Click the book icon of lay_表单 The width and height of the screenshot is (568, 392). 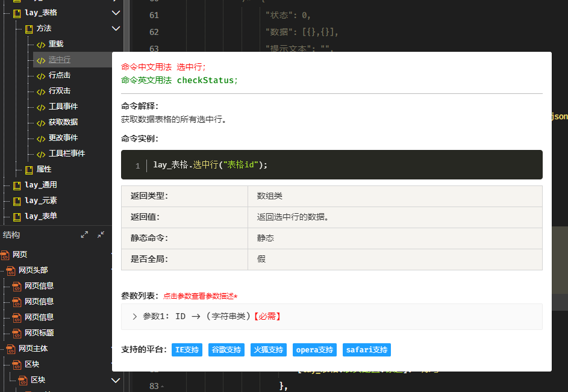[x=17, y=217]
